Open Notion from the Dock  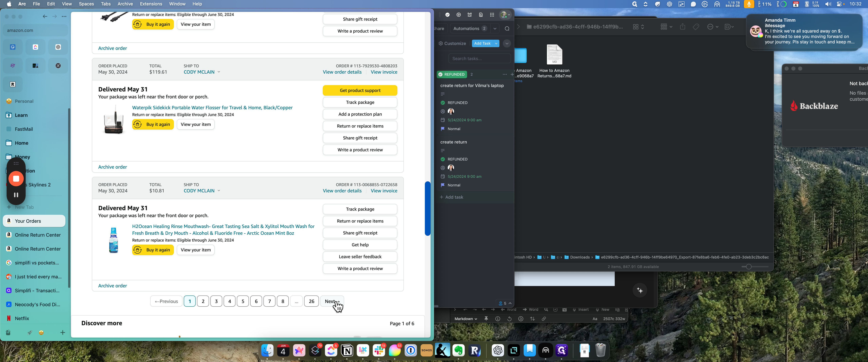pos(347,350)
